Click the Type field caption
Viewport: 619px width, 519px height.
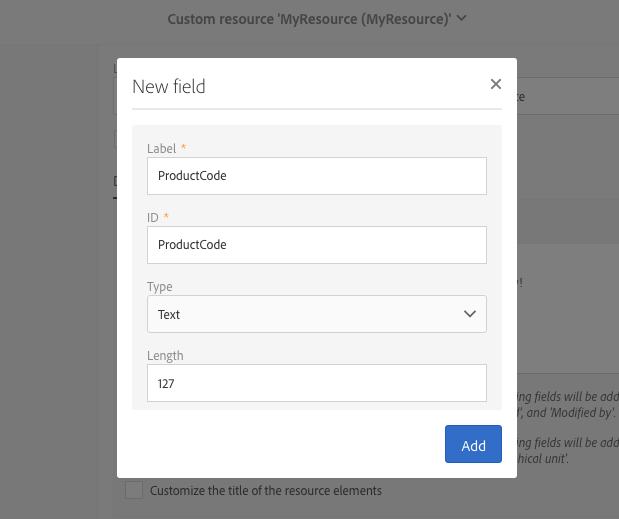click(160, 287)
